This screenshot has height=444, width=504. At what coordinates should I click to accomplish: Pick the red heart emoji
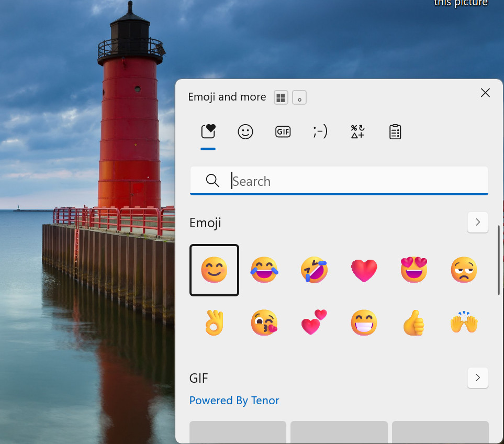tap(364, 270)
